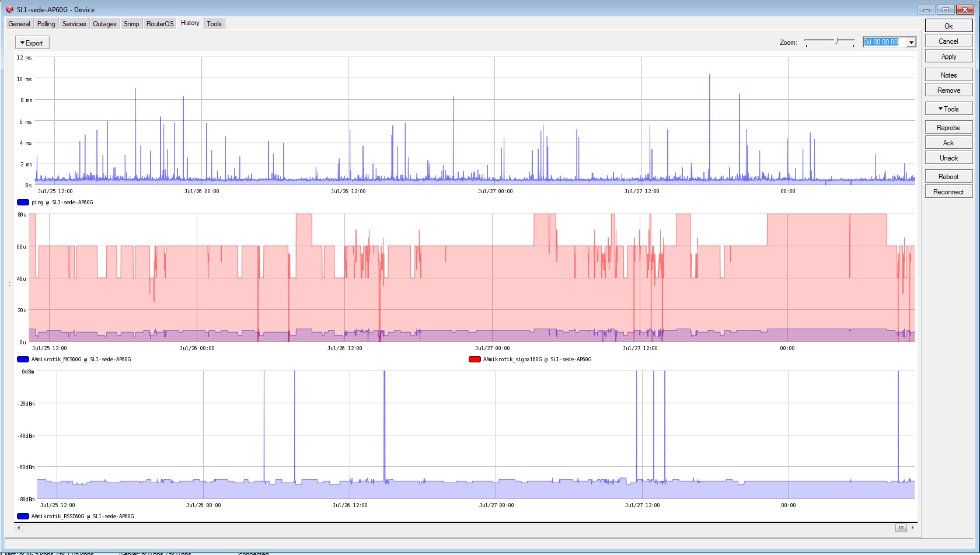The height and width of the screenshot is (555, 980).
Task: Expand the zoom time range dropdown
Action: click(x=911, y=41)
